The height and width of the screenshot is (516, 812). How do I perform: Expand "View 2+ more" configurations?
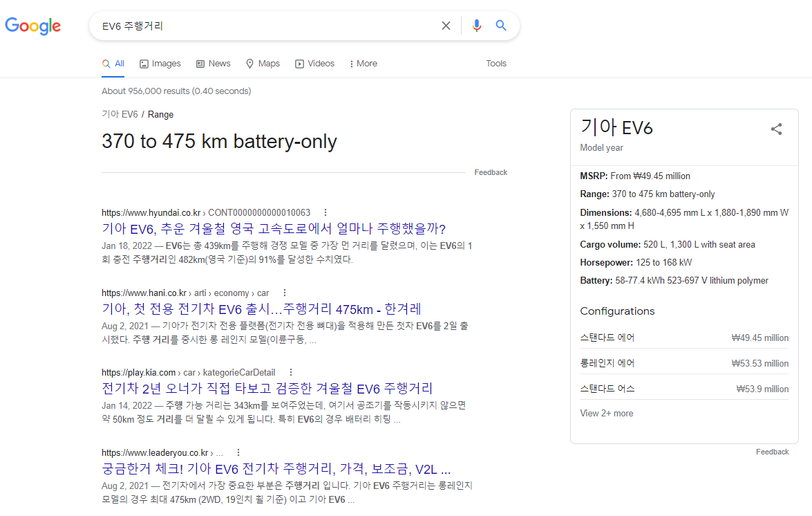(x=606, y=413)
